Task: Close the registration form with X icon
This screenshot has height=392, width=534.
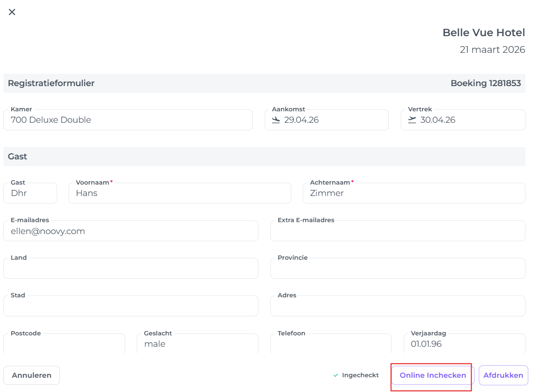Action: [12, 12]
